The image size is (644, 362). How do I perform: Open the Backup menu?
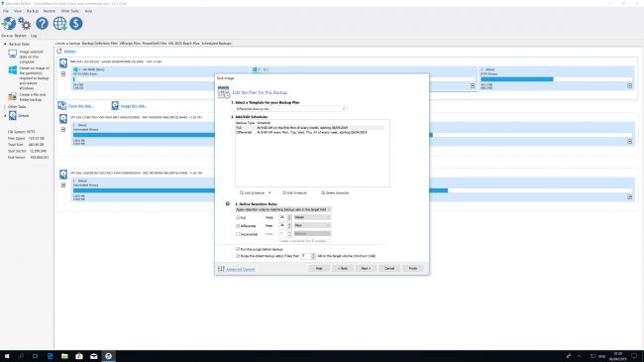(33, 11)
